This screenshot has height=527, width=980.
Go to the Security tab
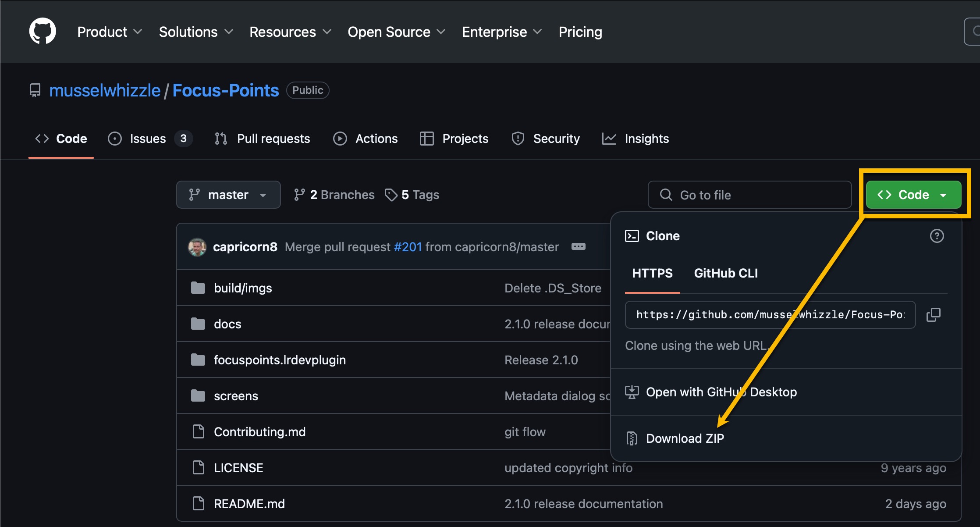tap(545, 139)
